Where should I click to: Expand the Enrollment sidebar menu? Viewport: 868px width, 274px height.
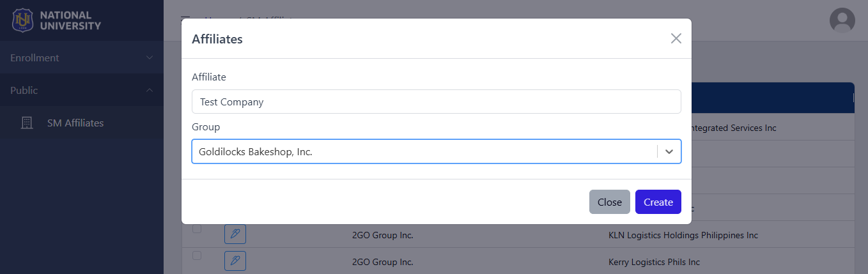(82, 57)
